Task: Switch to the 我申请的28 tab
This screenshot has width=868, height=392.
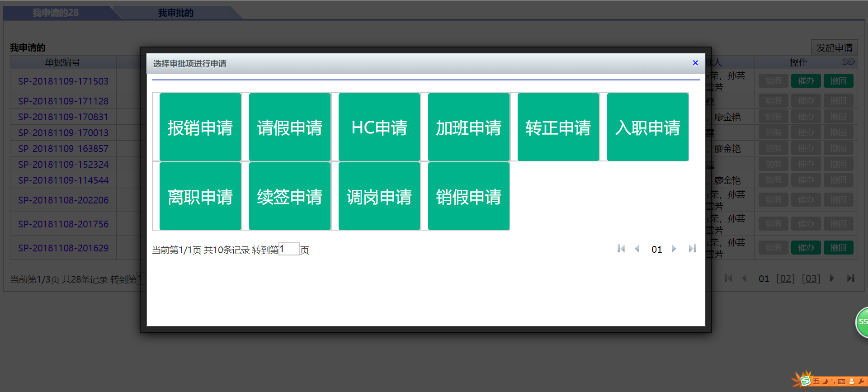Action: point(56,13)
